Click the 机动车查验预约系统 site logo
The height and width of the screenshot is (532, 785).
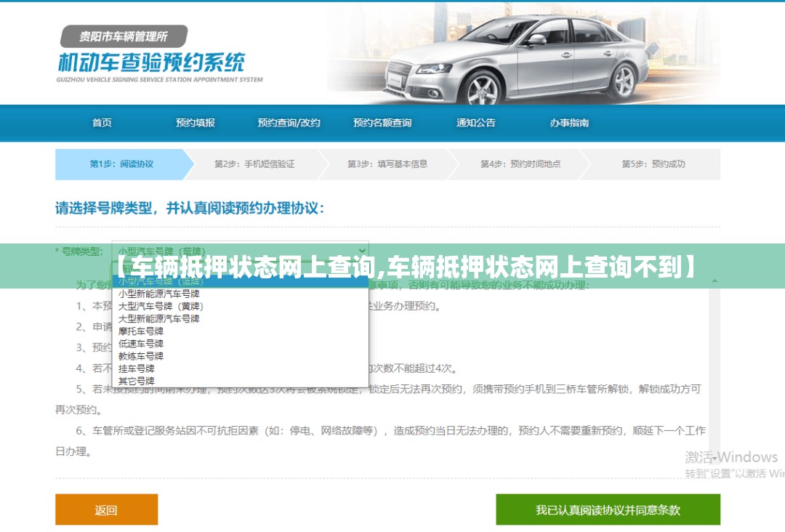point(152,62)
